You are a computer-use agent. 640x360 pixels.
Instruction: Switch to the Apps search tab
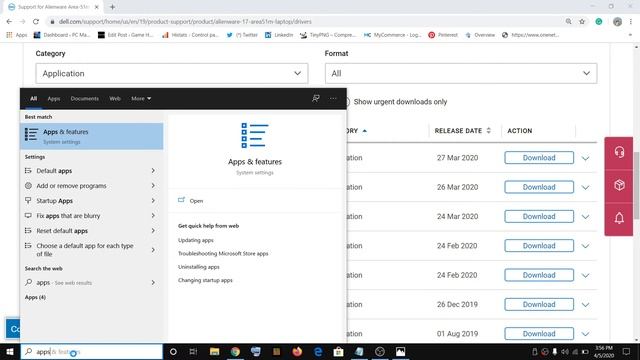[53, 98]
